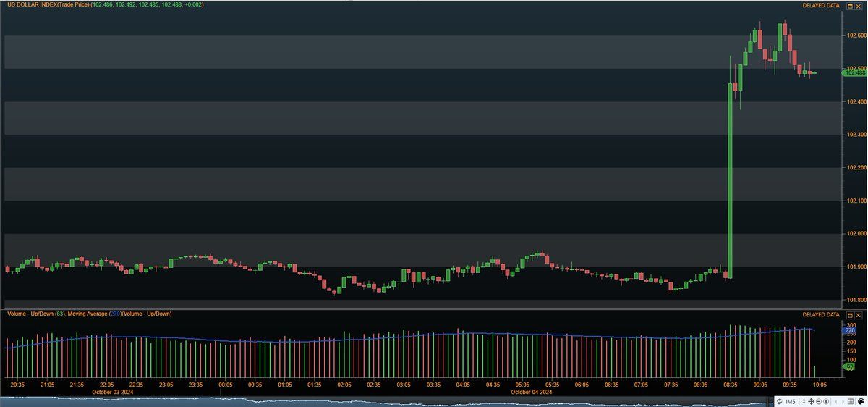Step forward with the right arrow

843,402
